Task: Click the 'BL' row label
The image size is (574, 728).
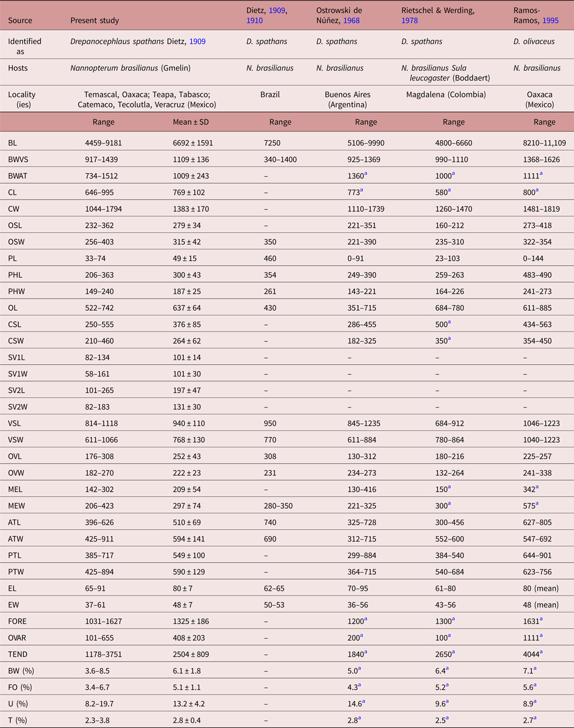Action: (x=13, y=143)
